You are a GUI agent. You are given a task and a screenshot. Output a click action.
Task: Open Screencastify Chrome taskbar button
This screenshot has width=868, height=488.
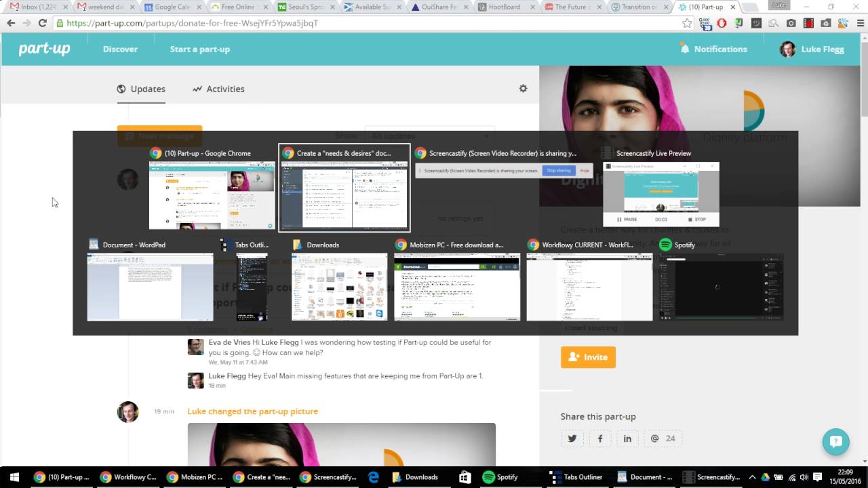click(x=329, y=477)
